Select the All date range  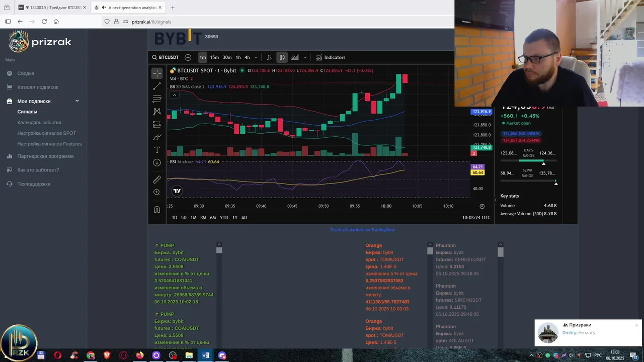(x=244, y=218)
